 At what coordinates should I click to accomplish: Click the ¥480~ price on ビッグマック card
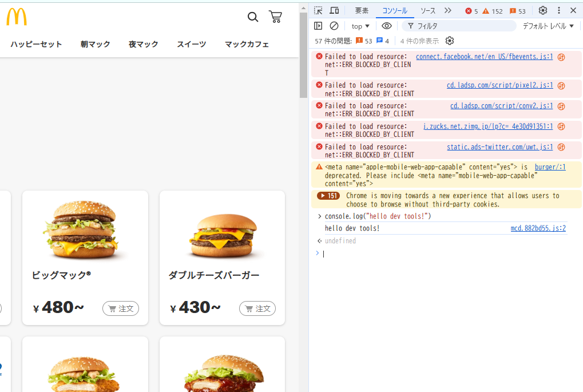pyautogui.click(x=59, y=307)
